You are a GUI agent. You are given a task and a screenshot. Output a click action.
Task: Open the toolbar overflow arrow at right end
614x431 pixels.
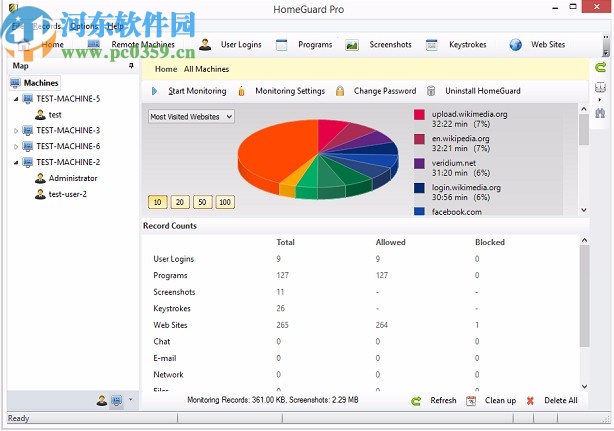click(606, 52)
